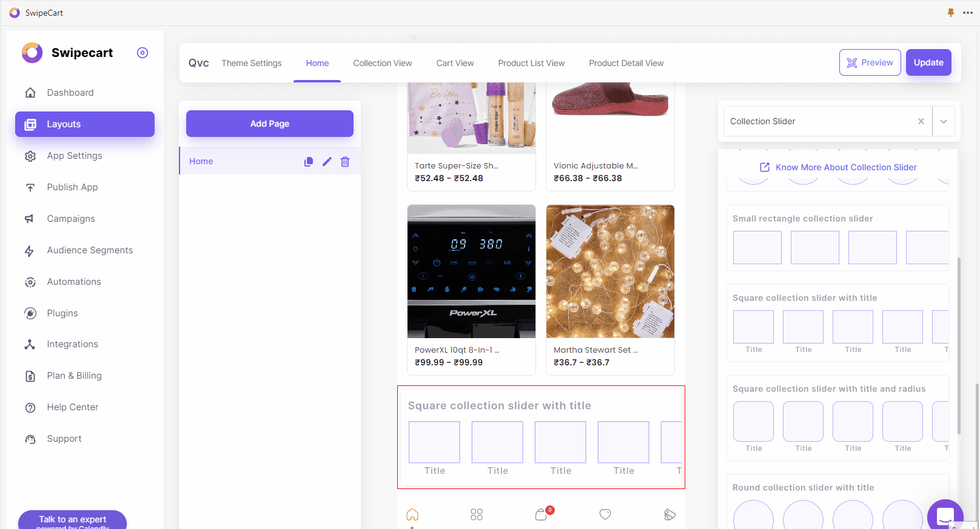Tap the home icon in preview bottom bar
Screen dimensions: 980x529
(x=412, y=514)
